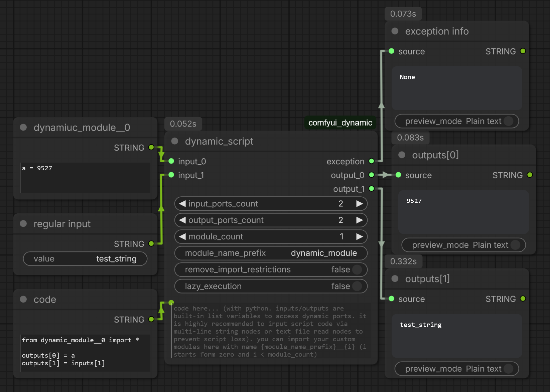
Task: Decrease output_ports_count with left arrow
Action: (x=182, y=220)
